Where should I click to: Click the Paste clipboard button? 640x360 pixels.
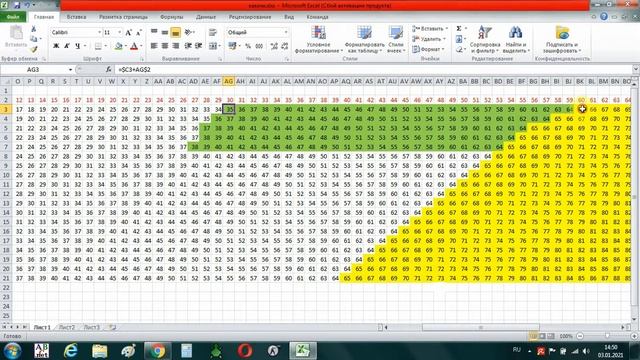[16, 37]
